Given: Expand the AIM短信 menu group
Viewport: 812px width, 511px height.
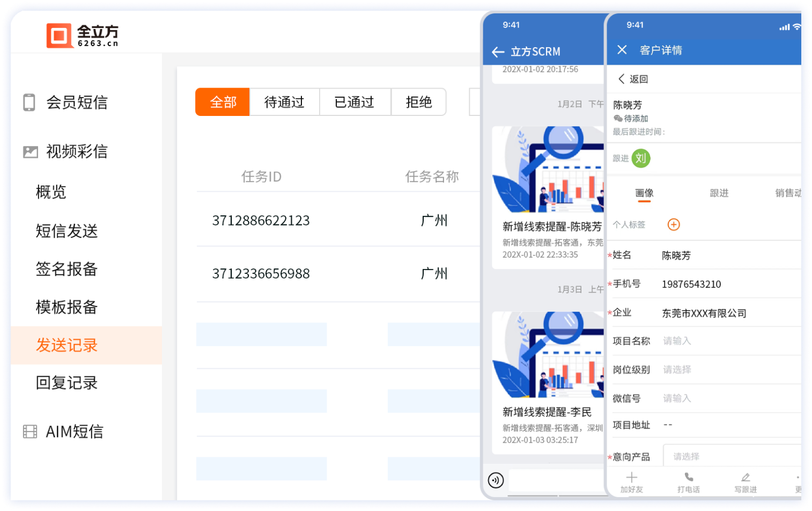Looking at the screenshot, I should 74,432.
